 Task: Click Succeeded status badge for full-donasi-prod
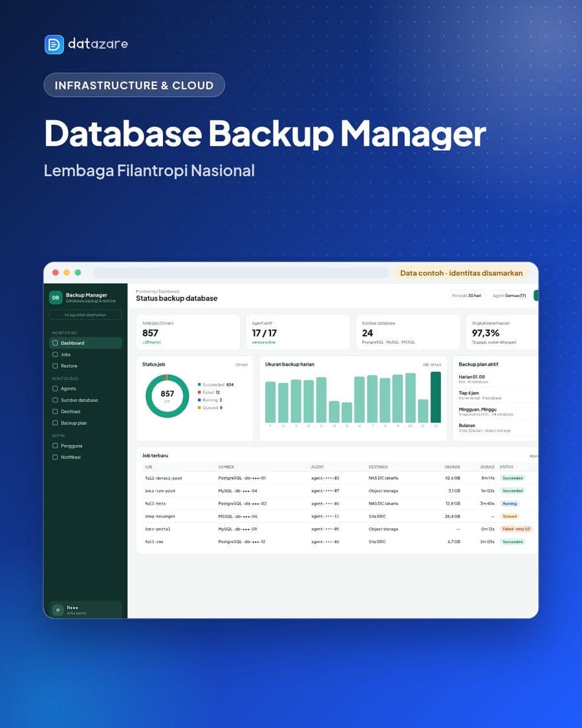[x=512, y=478]
